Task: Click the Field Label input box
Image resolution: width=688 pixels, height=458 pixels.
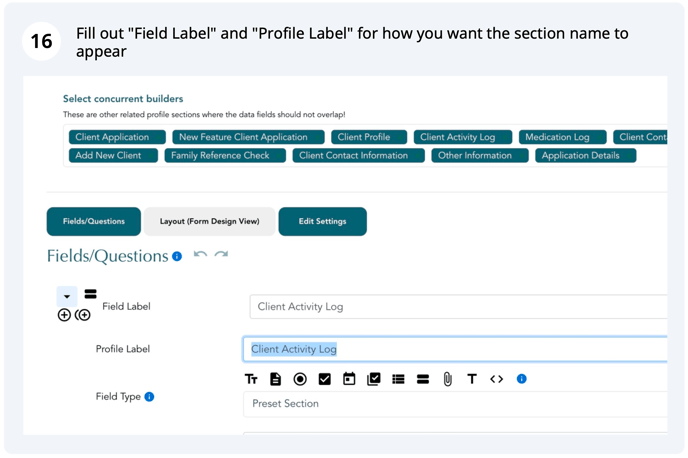Action: 458,307
